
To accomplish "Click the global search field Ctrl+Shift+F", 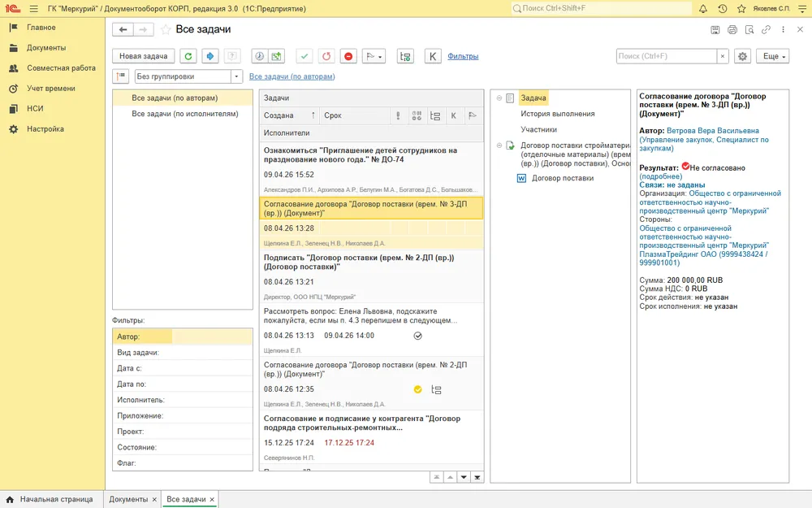I will [601, 8].
